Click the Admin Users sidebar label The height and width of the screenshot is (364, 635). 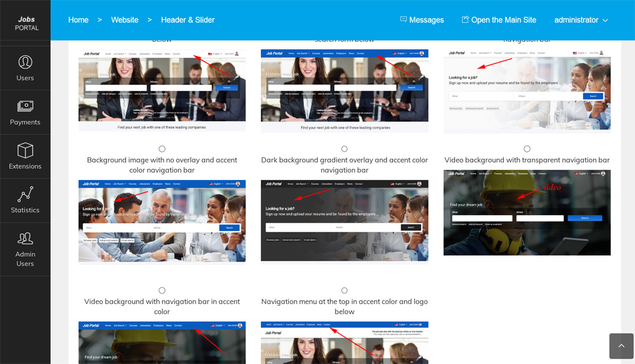coord(25,259)
